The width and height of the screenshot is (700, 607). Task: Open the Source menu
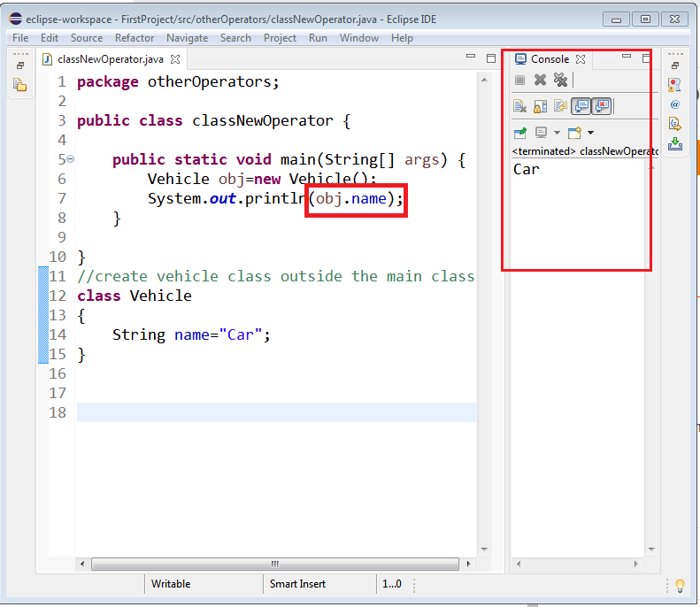[x=87, y=38]
